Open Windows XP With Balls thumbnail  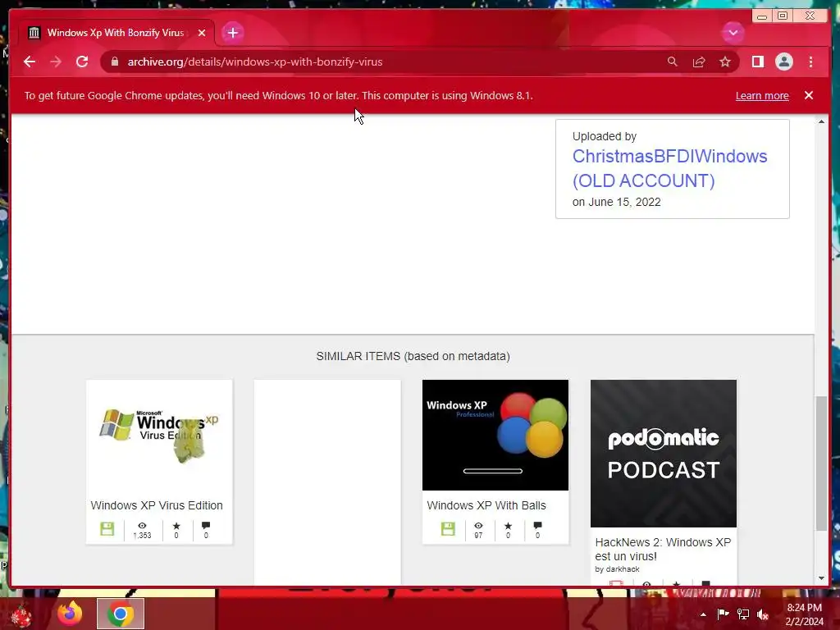click(495, 435)
